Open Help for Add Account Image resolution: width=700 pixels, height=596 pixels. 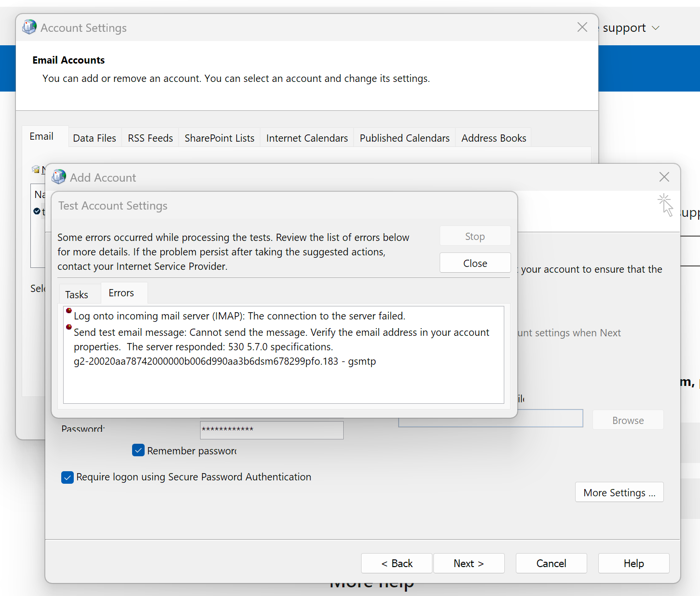[x=633, y=563]
